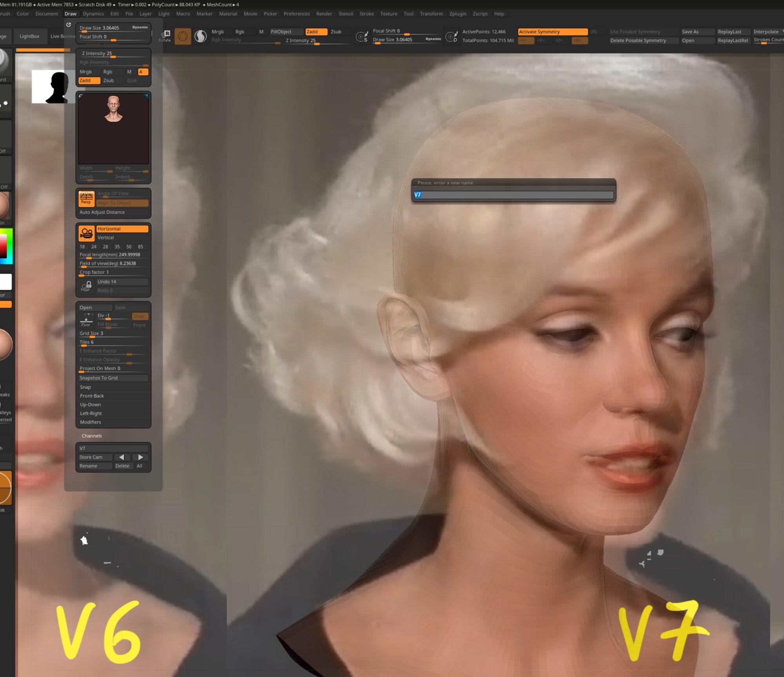
Task: Disable Activate Symmetry
Action: pos(552,32)
